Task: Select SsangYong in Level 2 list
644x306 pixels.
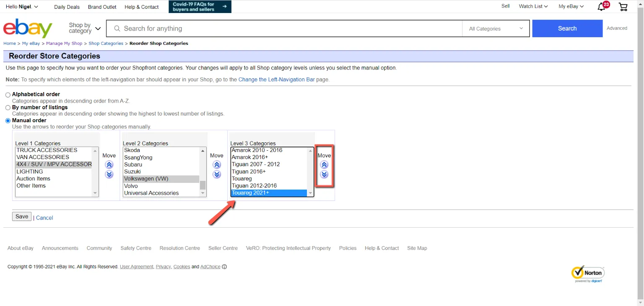Action: [161, 158]
